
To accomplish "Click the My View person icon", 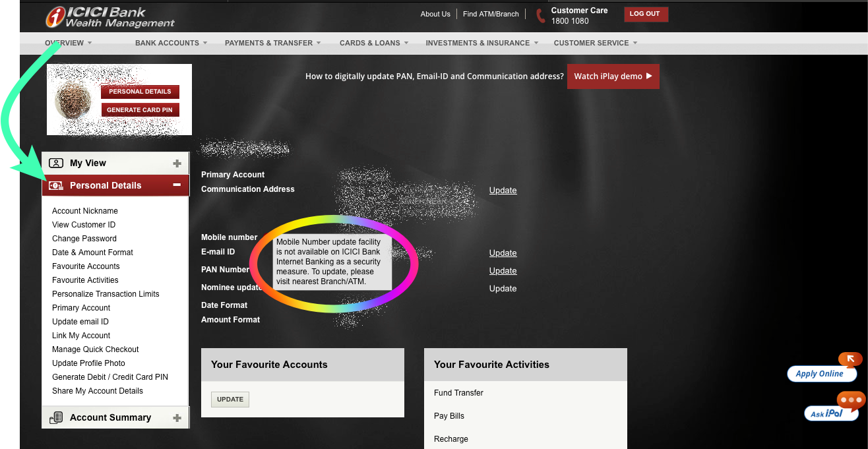I will [x=56, y=163].
